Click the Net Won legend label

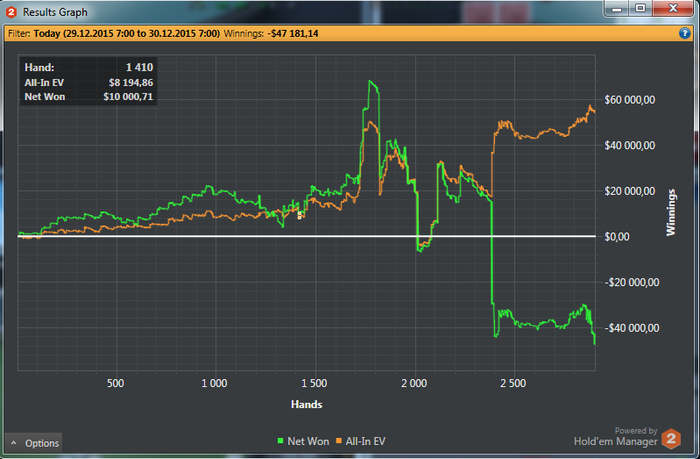coord(308,441)
